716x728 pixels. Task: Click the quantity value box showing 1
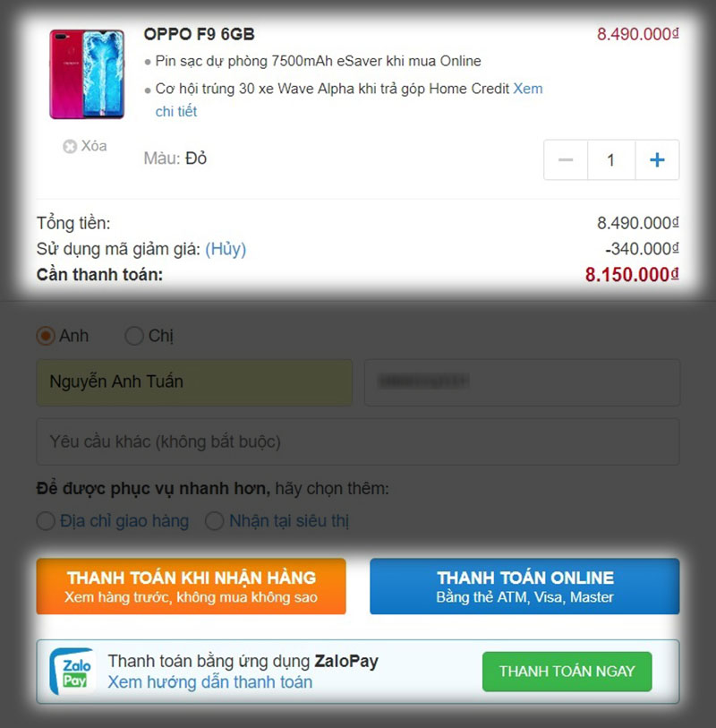tap(611, 159)
